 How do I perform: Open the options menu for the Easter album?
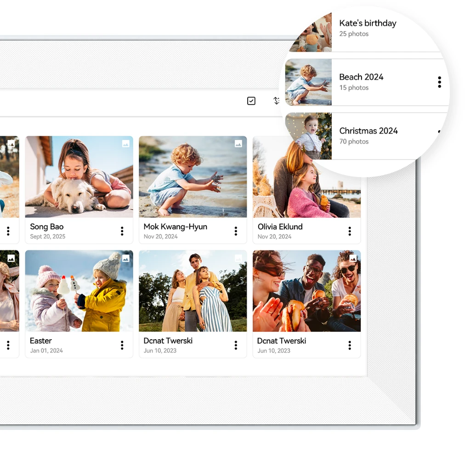[x=122, y=345]
